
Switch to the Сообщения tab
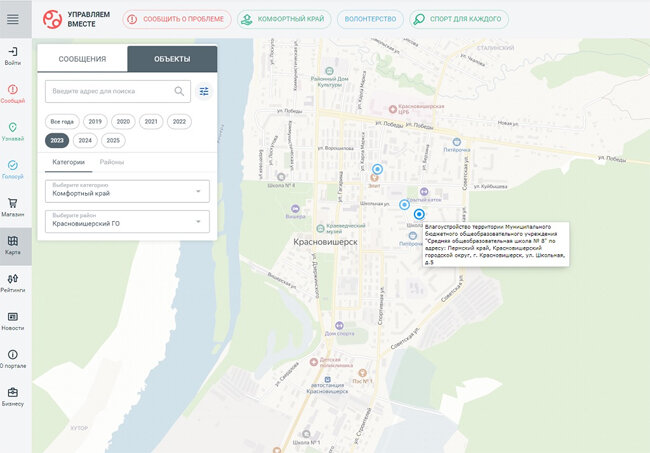point(82,59)
